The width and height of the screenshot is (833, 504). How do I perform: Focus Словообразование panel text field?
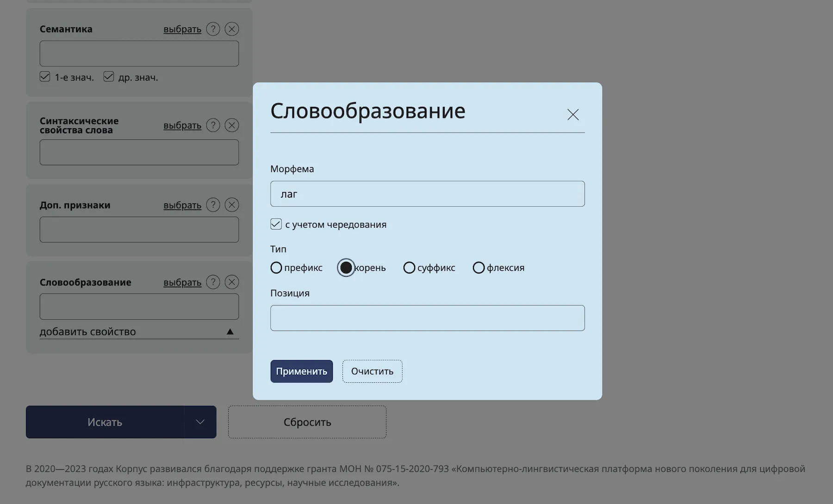click(x=139, y=306)
